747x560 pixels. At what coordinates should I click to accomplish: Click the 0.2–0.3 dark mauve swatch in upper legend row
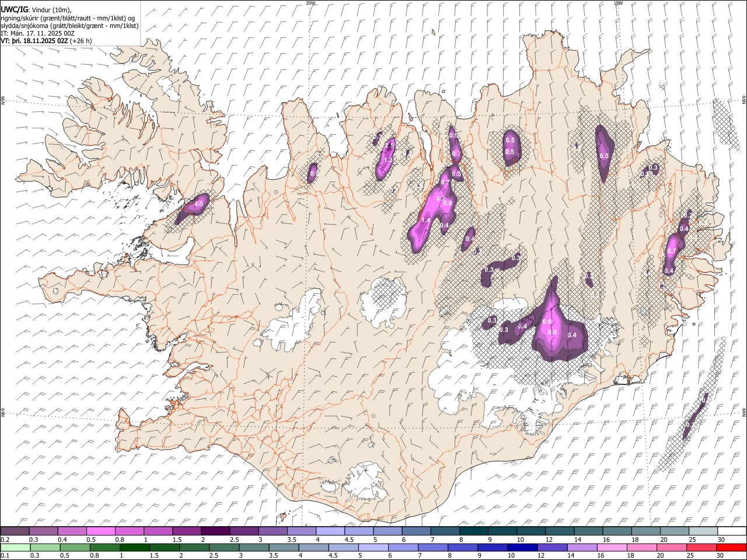[15, 531]
